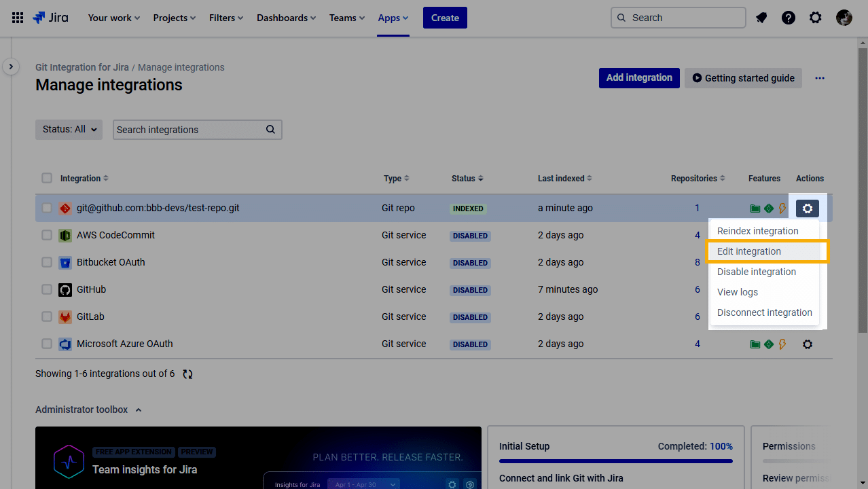Choose Disable integration from the menu
This screenshot has width=868, height=489.
click(764, 272)
